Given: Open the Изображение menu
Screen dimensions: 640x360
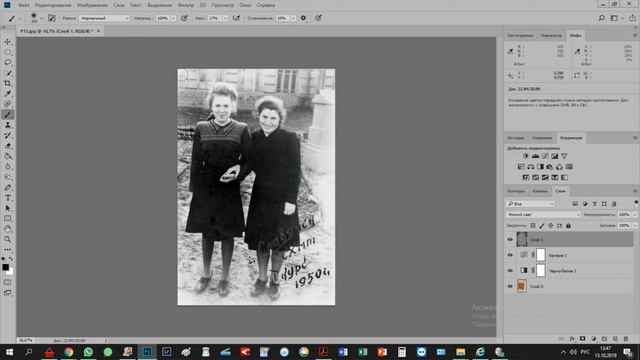Looking at the screenshot, I should [x=92, y=5].
